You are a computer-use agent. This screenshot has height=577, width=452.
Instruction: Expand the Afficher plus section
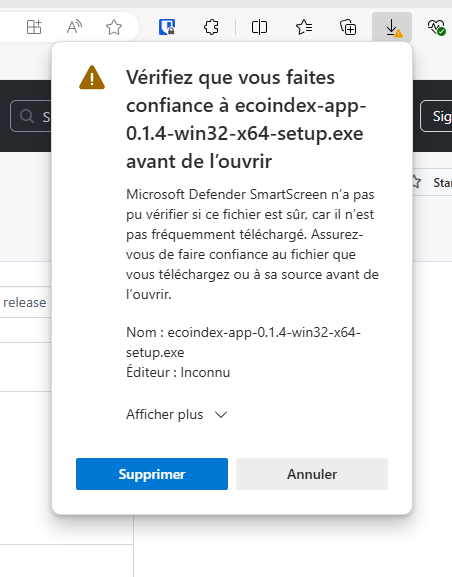click(176, 415)
